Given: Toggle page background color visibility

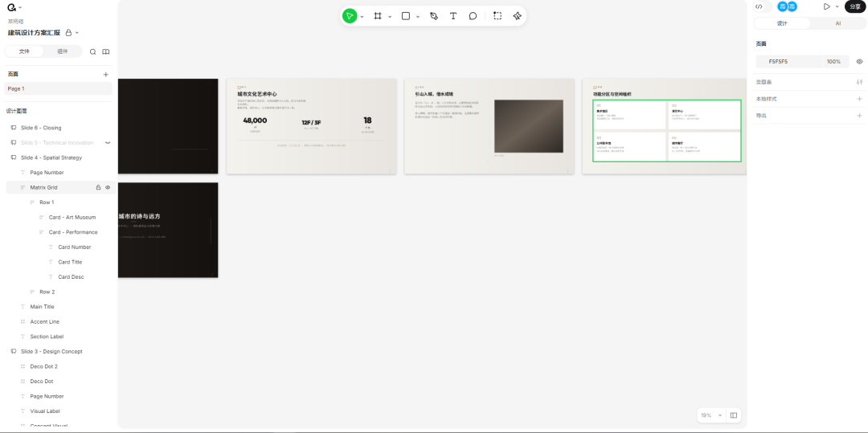Looking at the screenshot, I should [x=859, y=61].
